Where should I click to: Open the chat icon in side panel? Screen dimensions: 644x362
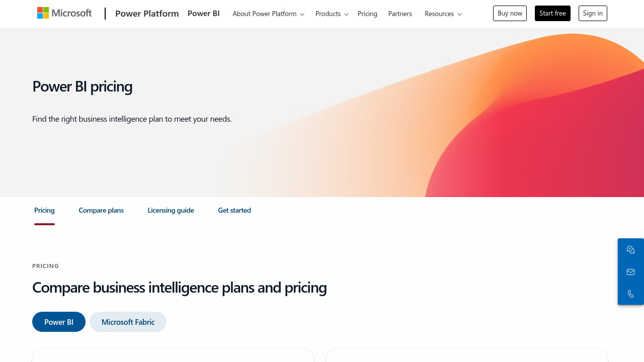631,250
